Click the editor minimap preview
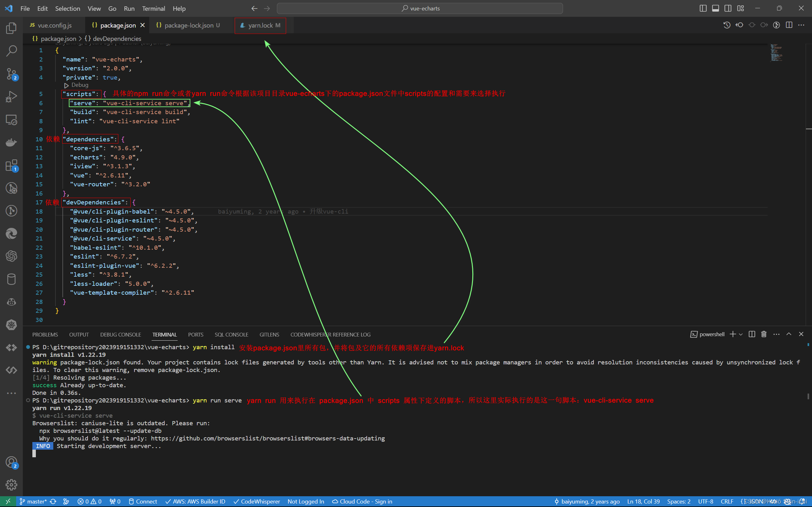 [776, 53]
